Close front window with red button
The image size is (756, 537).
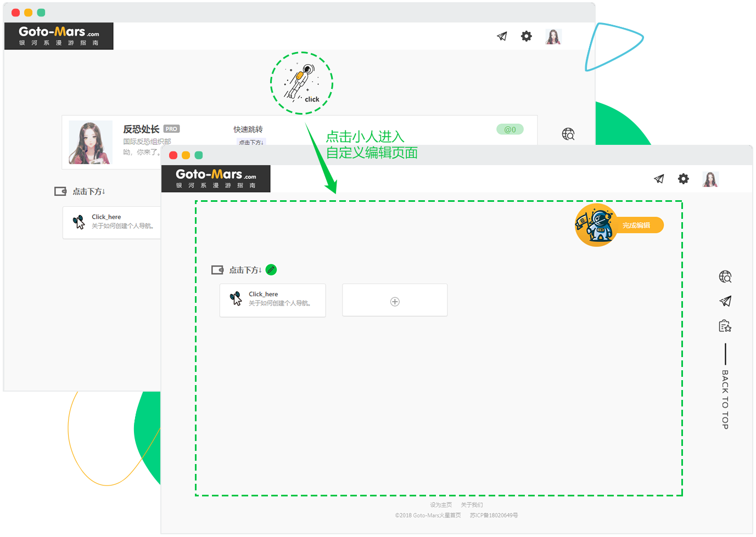173,155
